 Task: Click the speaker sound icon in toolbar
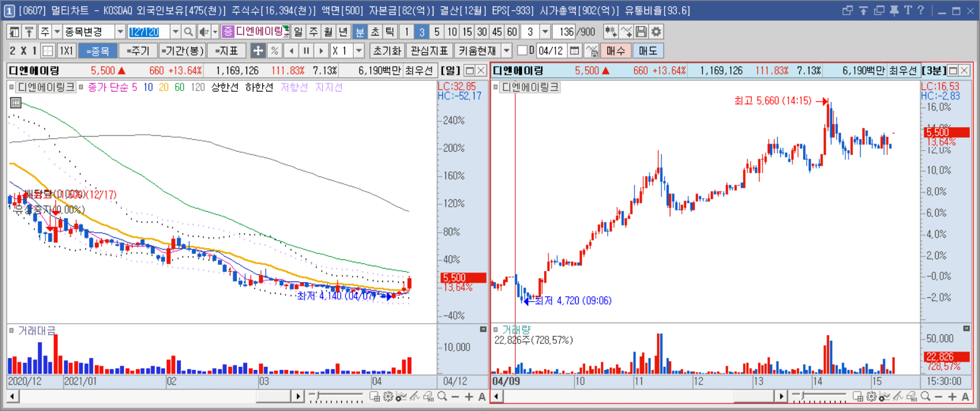tap(203, 32)
